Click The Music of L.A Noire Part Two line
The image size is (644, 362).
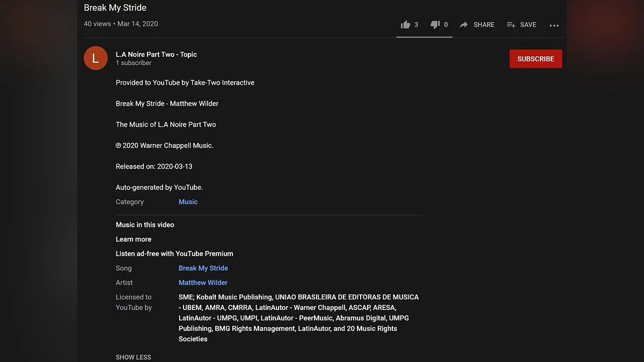tap(166, 124)
